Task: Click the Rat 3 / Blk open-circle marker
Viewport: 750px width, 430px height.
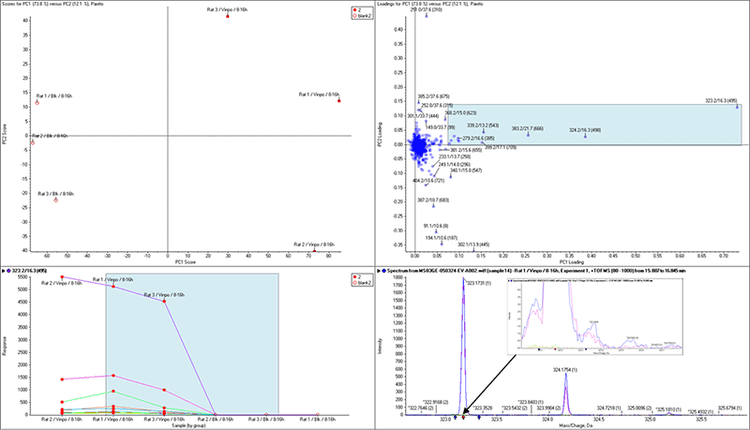Action: 56,200
